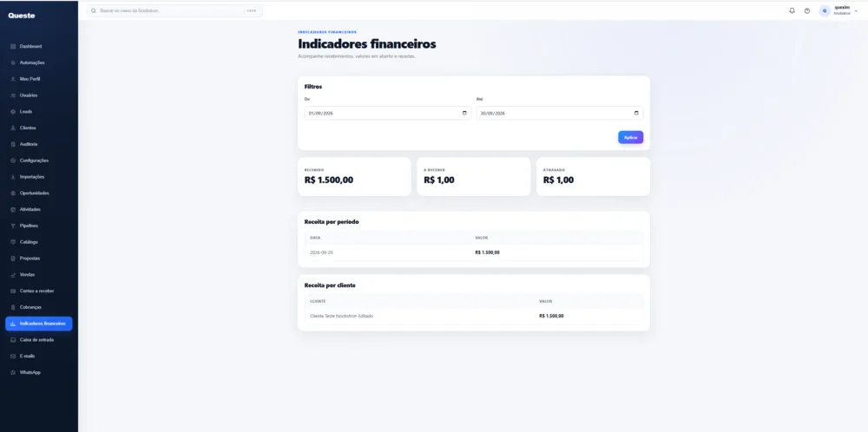Select Cobranças menu item
Screen dimensions: 868x432
(x=39, y=307)
